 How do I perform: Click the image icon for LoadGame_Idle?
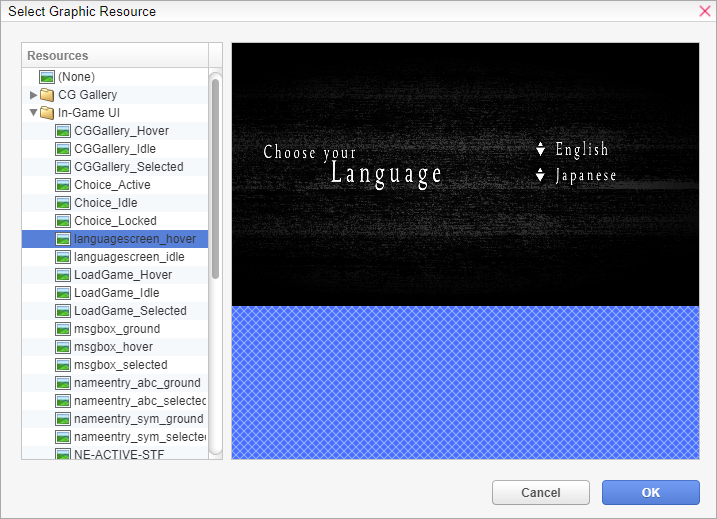click(x=63, y=293)
